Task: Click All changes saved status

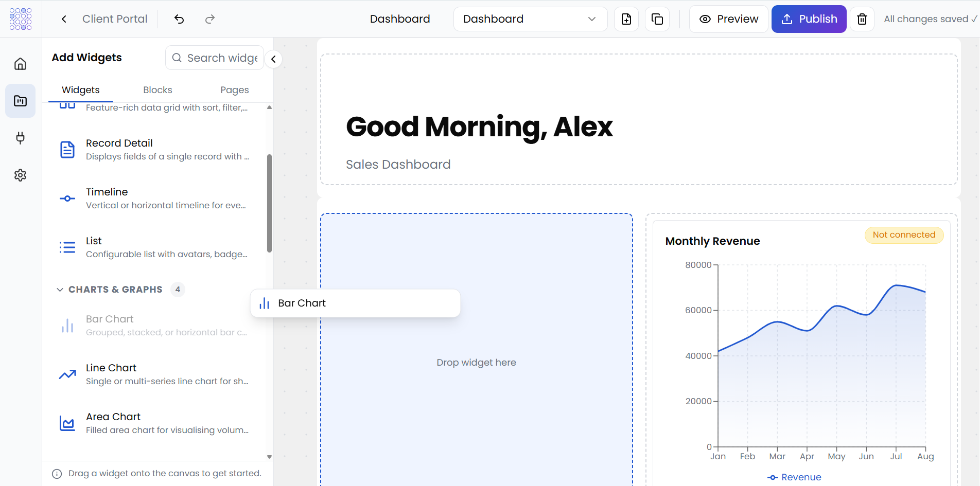Action: [x=930, y=19]
